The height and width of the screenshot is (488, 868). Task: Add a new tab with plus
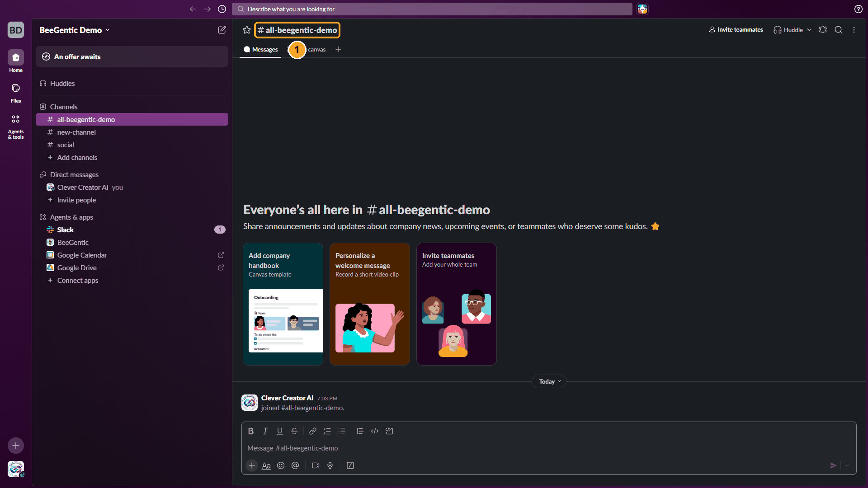(338, 49)
